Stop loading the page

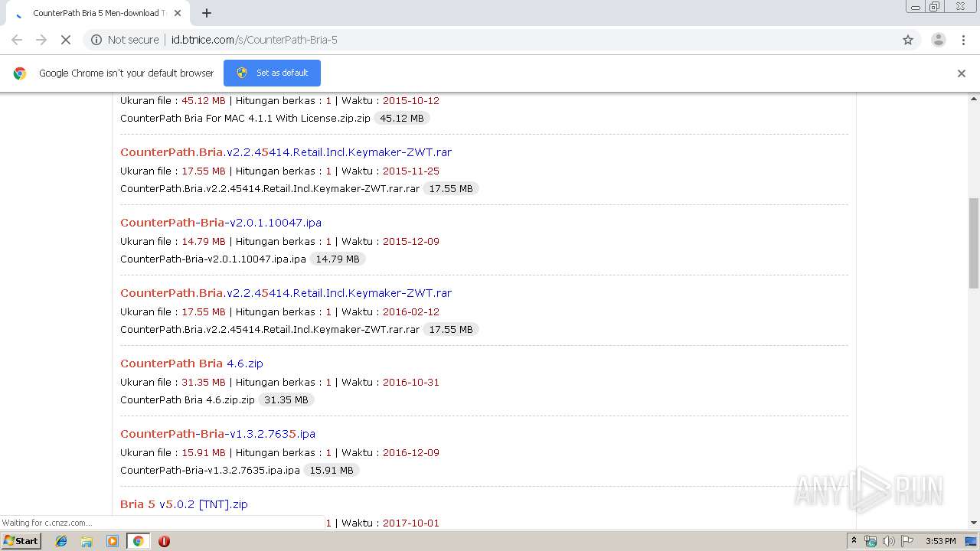coord(66,40)
